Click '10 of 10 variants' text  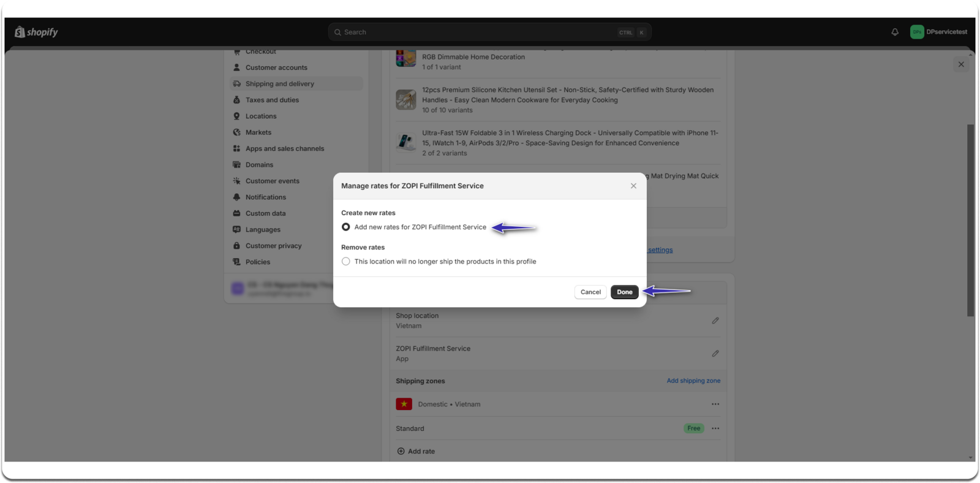point(447,110)
